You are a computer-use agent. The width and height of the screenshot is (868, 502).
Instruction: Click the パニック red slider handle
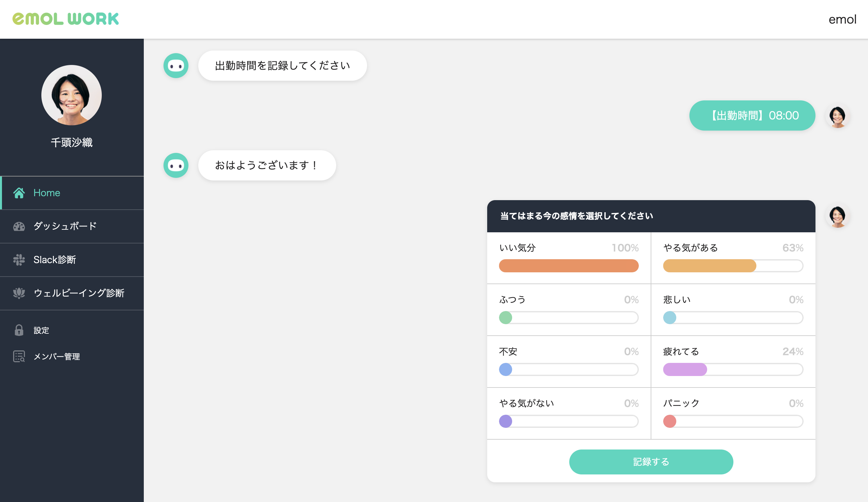tap(670, 421)
